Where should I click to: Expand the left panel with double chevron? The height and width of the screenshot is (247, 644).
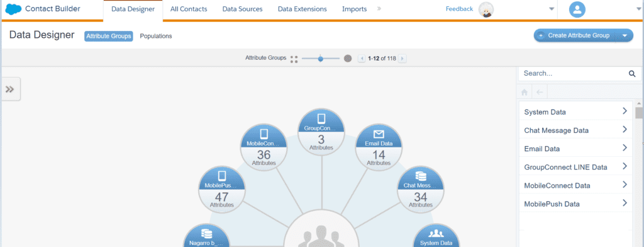pyautogui.click(x=10, y=89)
